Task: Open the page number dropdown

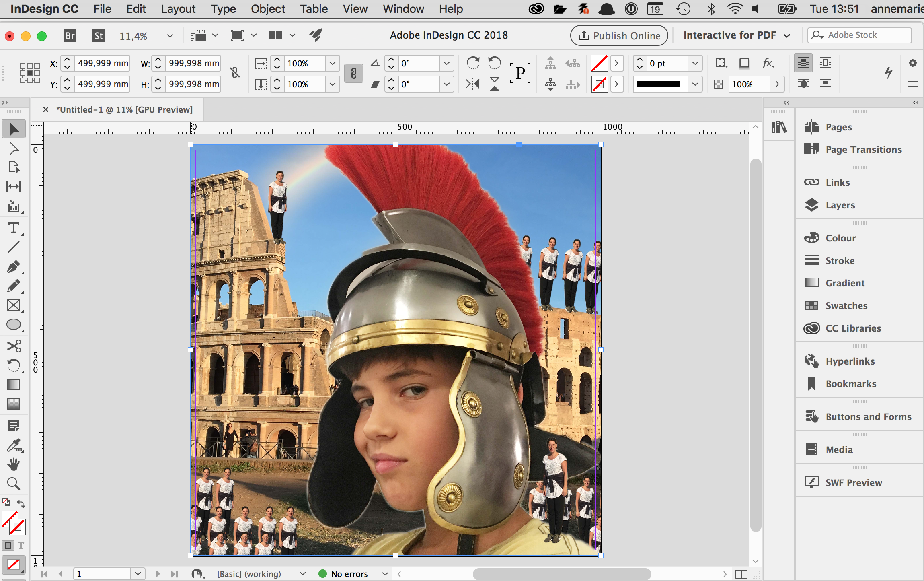Action: click(x=138, y=574)
